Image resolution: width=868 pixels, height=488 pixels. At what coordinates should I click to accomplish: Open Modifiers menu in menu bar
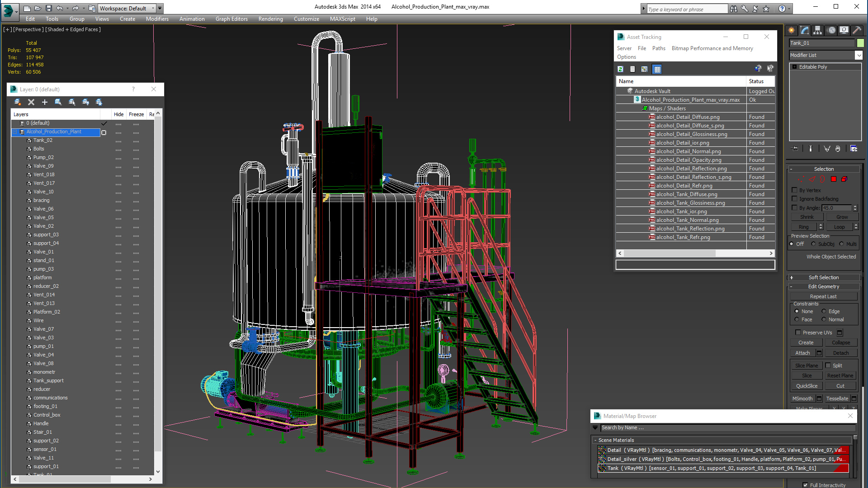click(x=157, y=19)
